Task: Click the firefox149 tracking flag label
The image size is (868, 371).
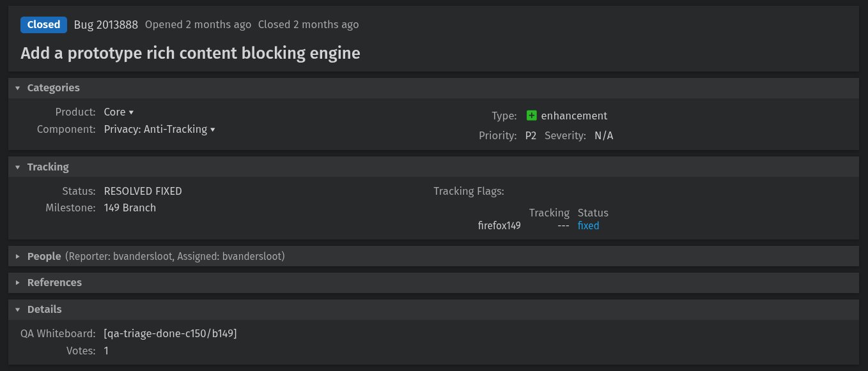Action: click(x=499, y=225)
